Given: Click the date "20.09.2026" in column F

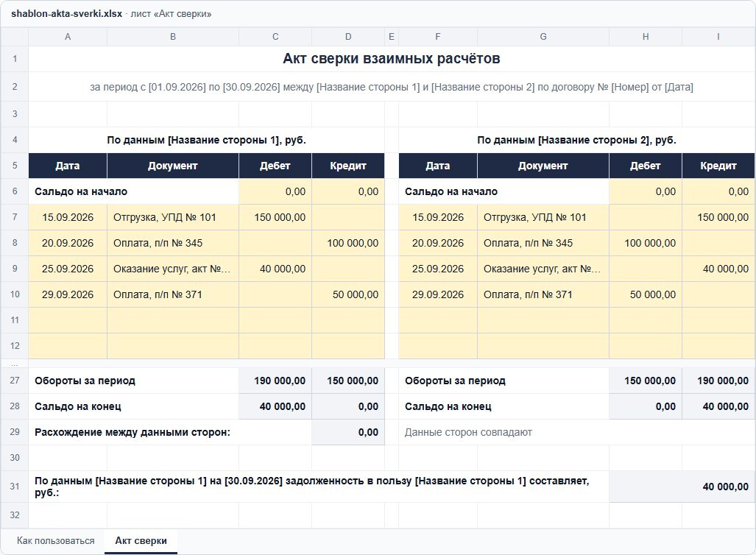Looking at the screenshot, I should point(438,243).
